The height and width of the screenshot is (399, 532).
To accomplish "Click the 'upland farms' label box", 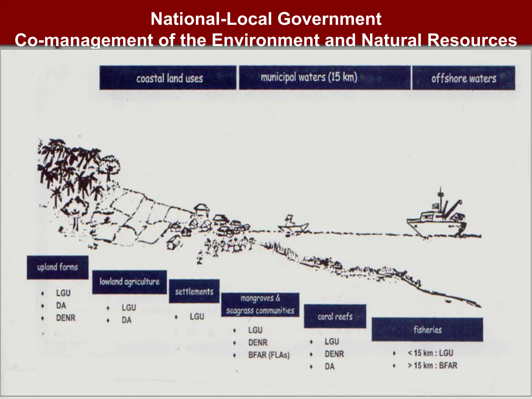I will (x=58, y=267).
